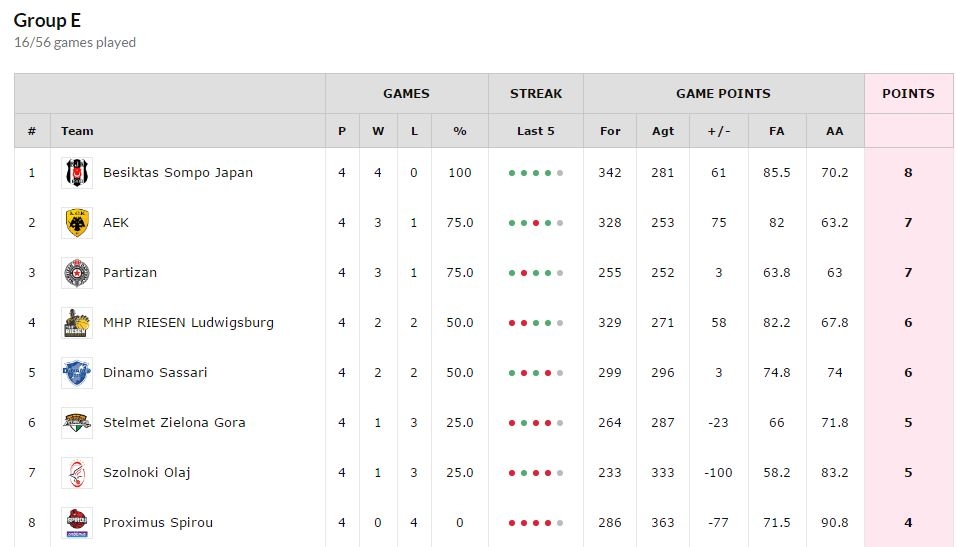
Task: Click the Agt column header
Action: (x=663, y=131)
